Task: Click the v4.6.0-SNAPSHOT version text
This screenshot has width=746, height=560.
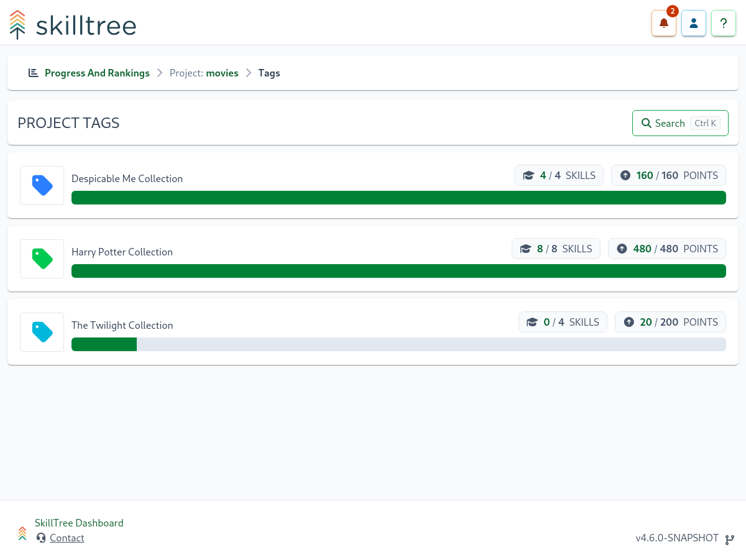Action: pyautogui.click(x=677, y=538)
